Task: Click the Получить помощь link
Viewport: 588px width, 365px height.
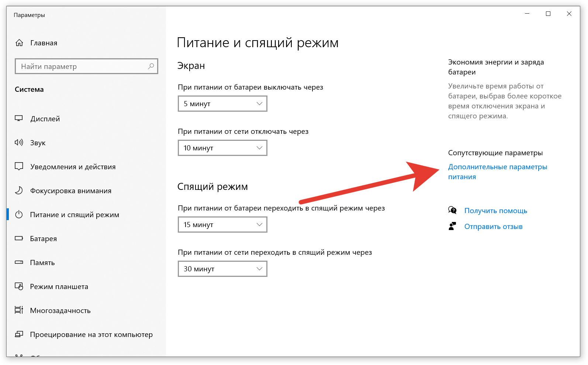Action: (495, 211)
